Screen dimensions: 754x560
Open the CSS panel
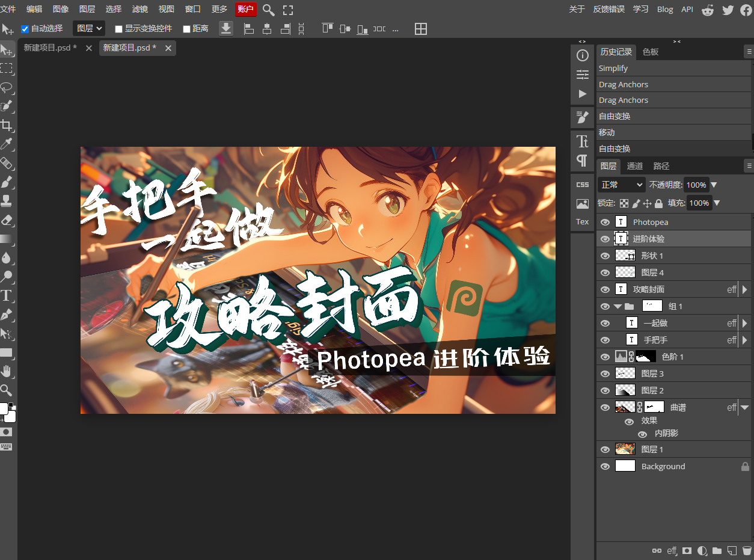(583, 185)
